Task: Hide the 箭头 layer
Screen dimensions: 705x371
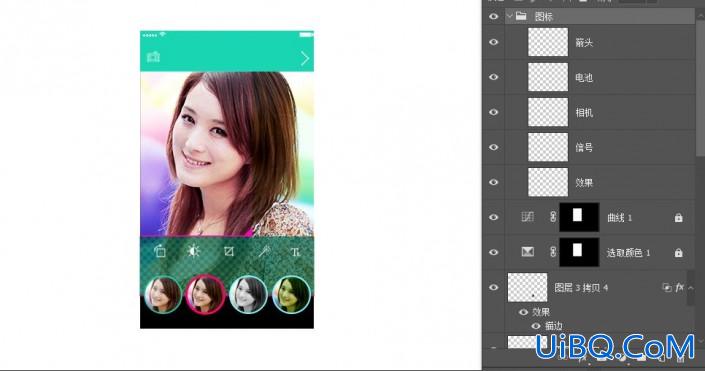Action: [494, 42]
